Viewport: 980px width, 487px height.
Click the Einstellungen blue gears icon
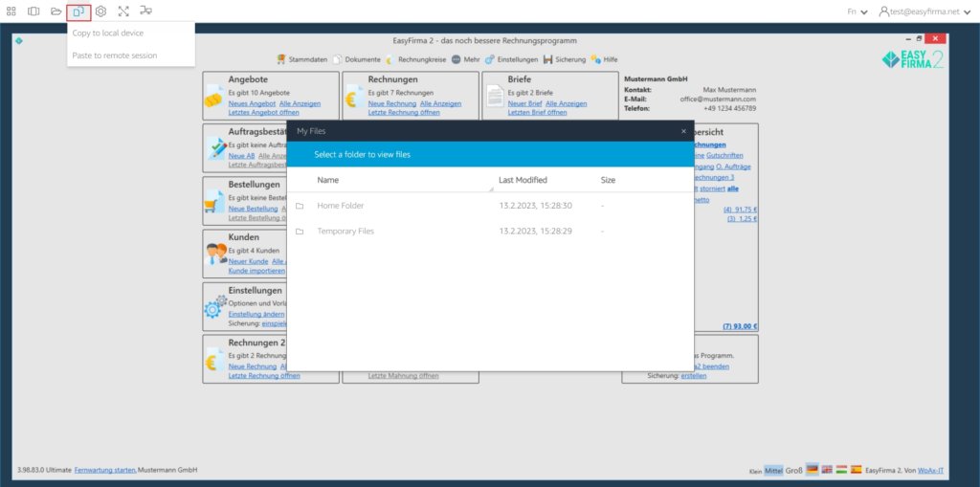tap(215, 307)
